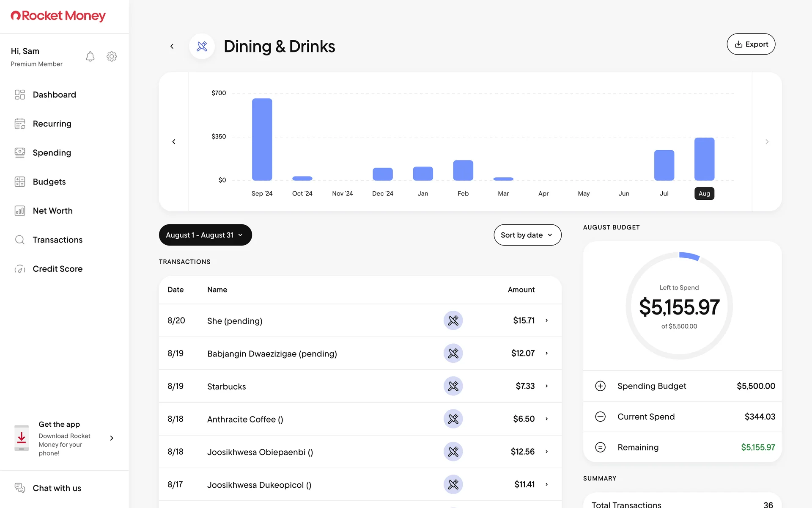812x508 pixels.
Task: Open August 1 - August 31 date dropdown
Action: tap(205, 235)
